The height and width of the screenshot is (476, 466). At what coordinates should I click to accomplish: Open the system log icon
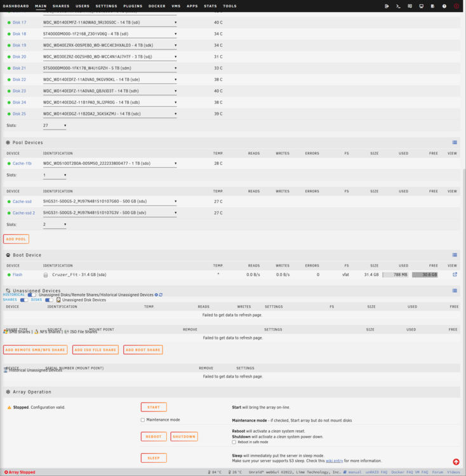432,6
